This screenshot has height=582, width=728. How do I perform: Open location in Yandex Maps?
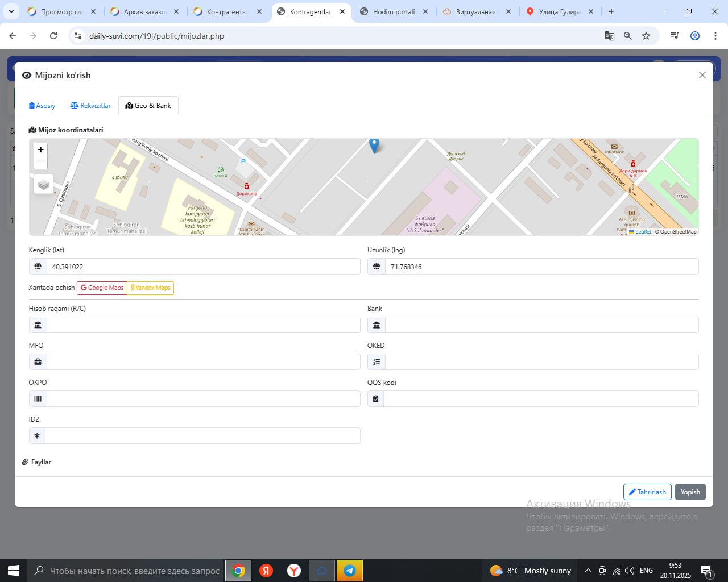tap(151, 288)
